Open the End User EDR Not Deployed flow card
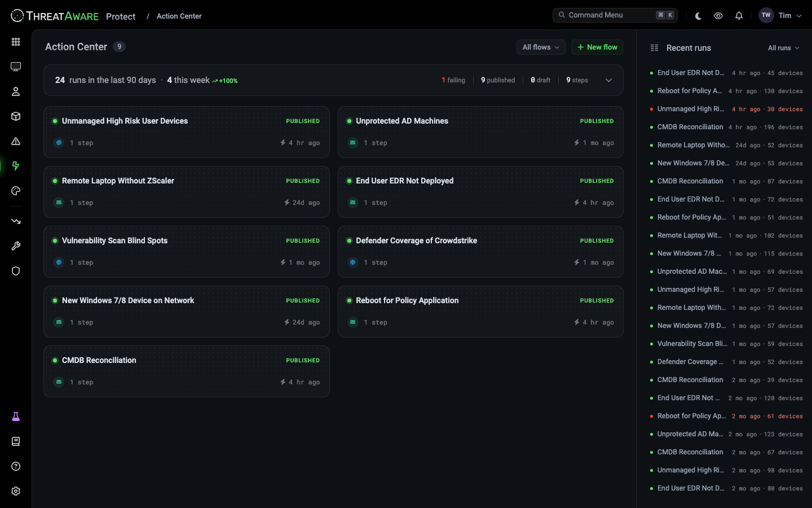 coord(480,192)
